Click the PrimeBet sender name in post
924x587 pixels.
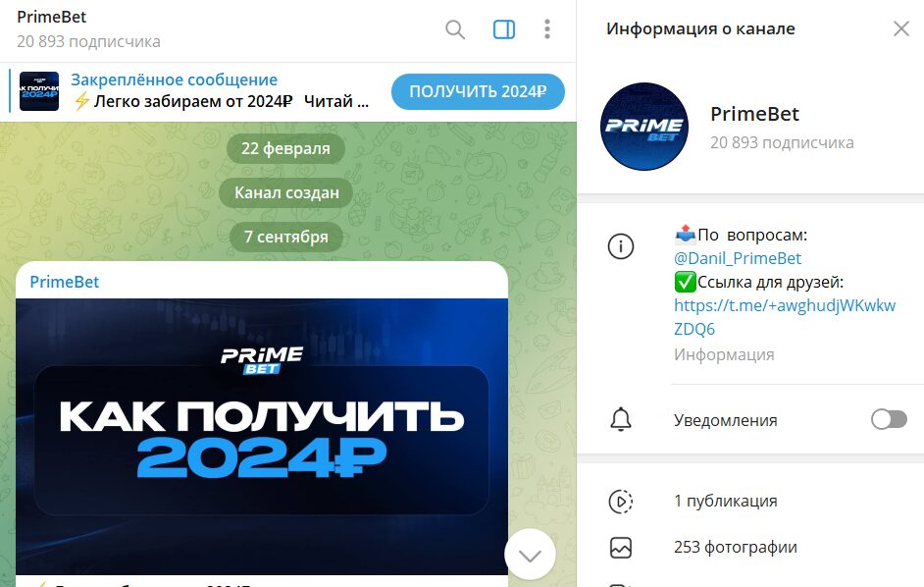pyautogui.click(x=64, y=282)
